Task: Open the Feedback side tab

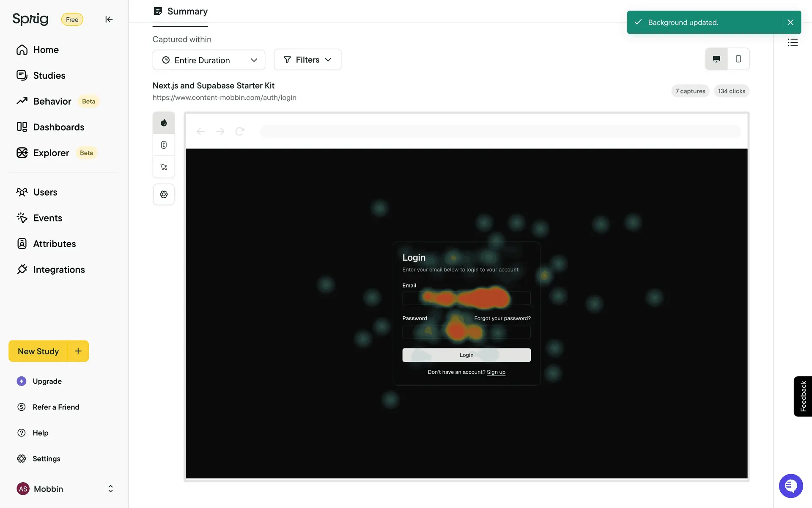Action: pyautogui.click(x=803, y=396)
